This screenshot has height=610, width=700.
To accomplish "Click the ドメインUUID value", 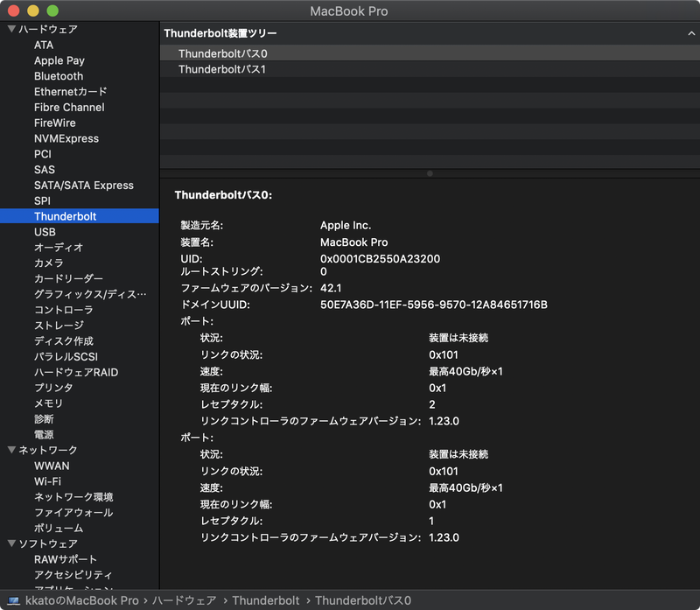I will [433, 305].
